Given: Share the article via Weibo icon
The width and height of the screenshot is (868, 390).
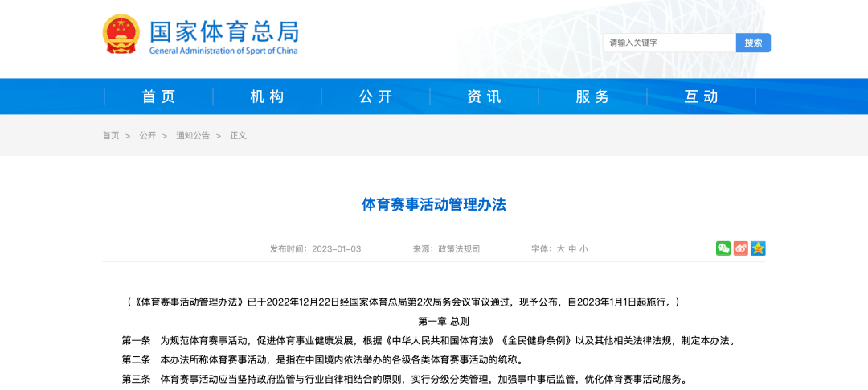Looking at the screenshot, I should pyautogui.click(x=741, y=248).
